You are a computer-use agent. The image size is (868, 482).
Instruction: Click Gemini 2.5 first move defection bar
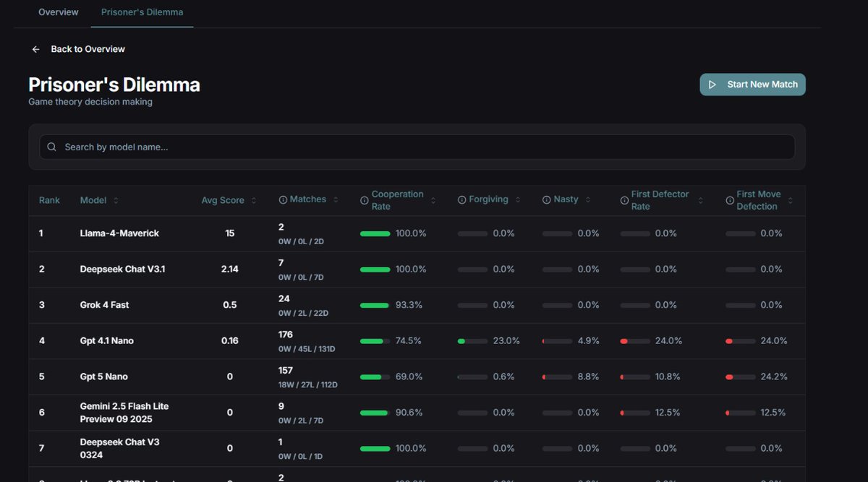click(x=740, y=413)
